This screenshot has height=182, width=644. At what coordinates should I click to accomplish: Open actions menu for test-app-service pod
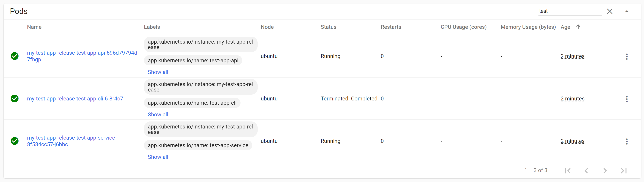pyautogui.click(x=626, y=142)
